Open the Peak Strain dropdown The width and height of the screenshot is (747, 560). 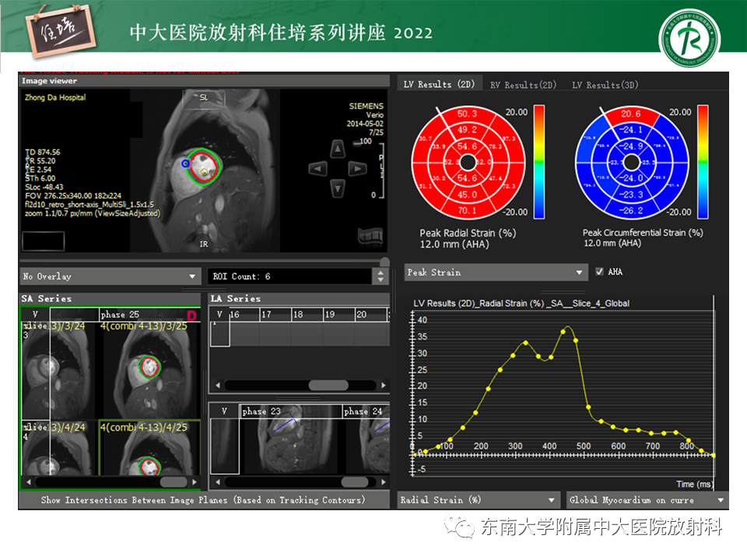click(495, 272)
